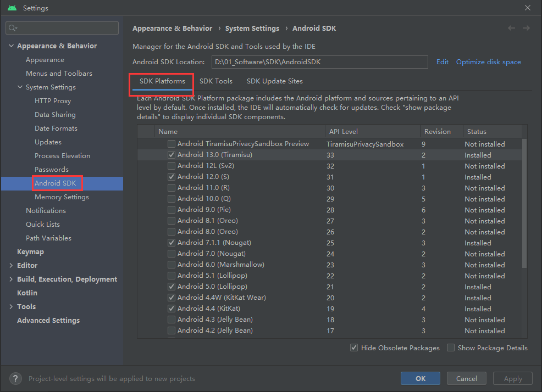Click the Android SDK Location field
The image size is (542, 392).
(x=319, y=62)
